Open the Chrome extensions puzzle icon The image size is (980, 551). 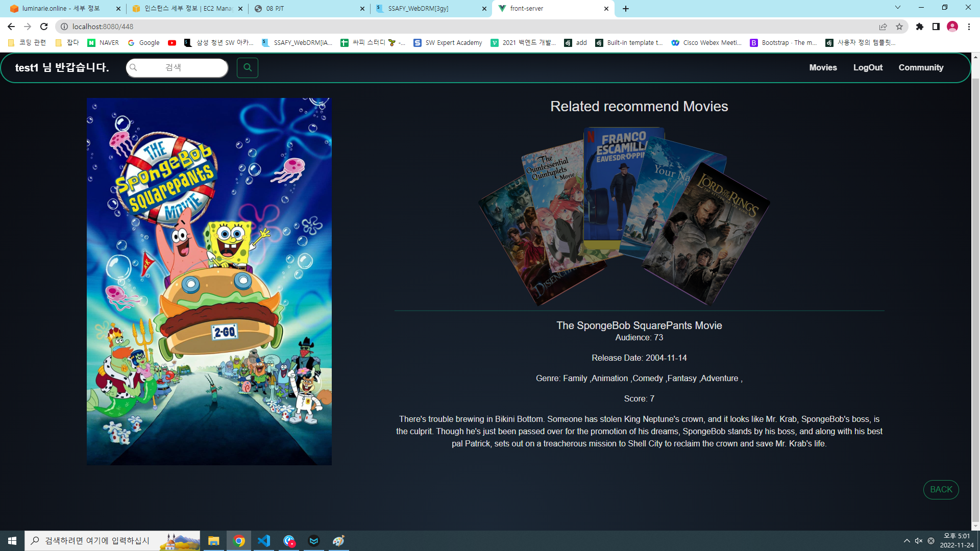[920, 27]
